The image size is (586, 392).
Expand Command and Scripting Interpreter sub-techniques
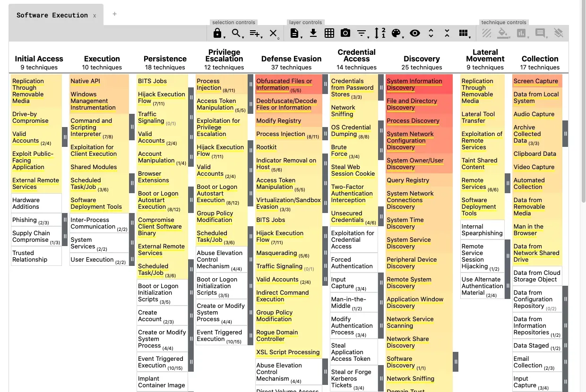132,127
